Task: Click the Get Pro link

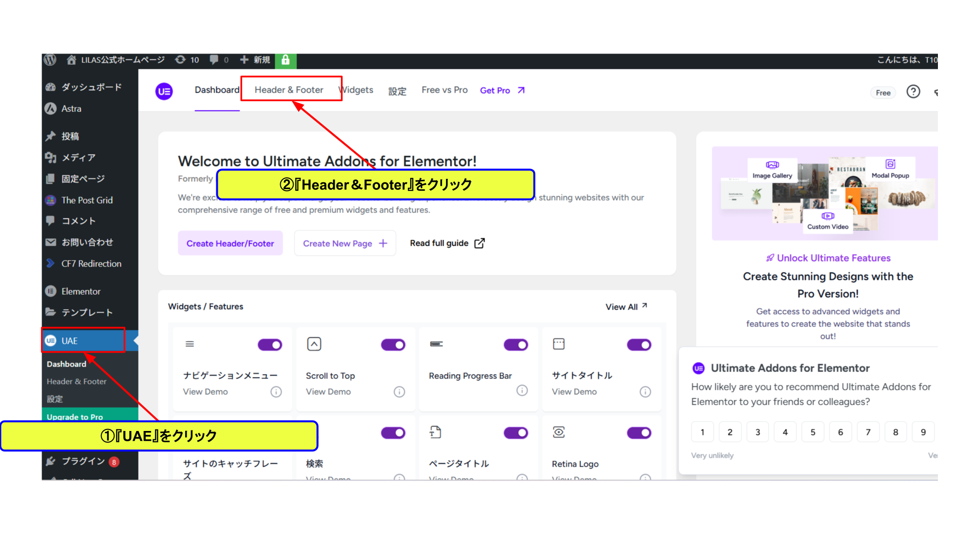Action: (x=502, y=90)
